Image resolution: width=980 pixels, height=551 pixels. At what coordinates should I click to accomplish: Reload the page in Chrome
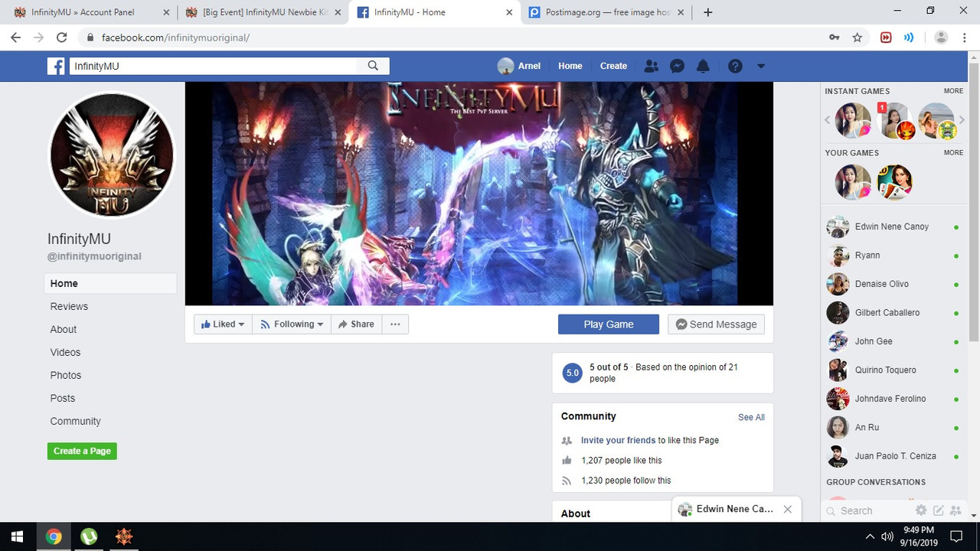[62, 37]
